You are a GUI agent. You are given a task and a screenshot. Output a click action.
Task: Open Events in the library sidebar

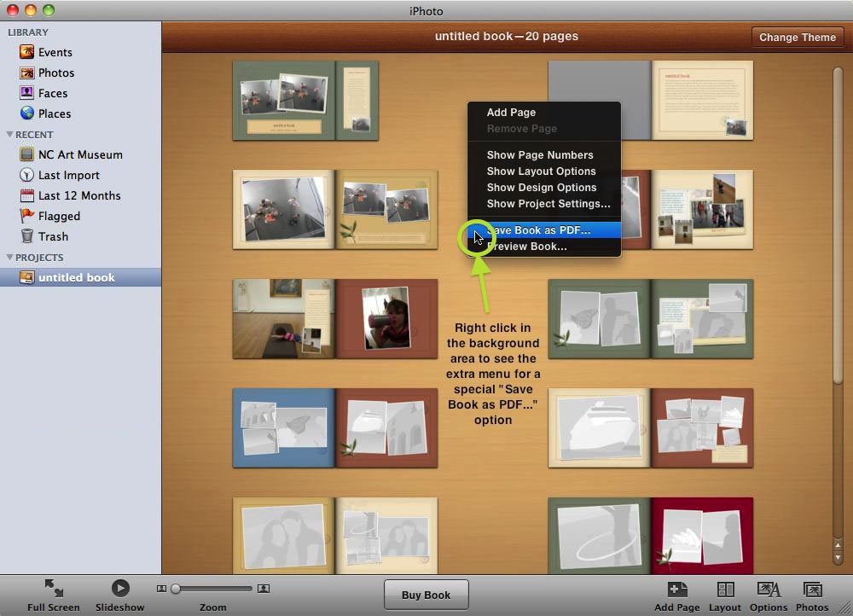[x=55, y=52]
